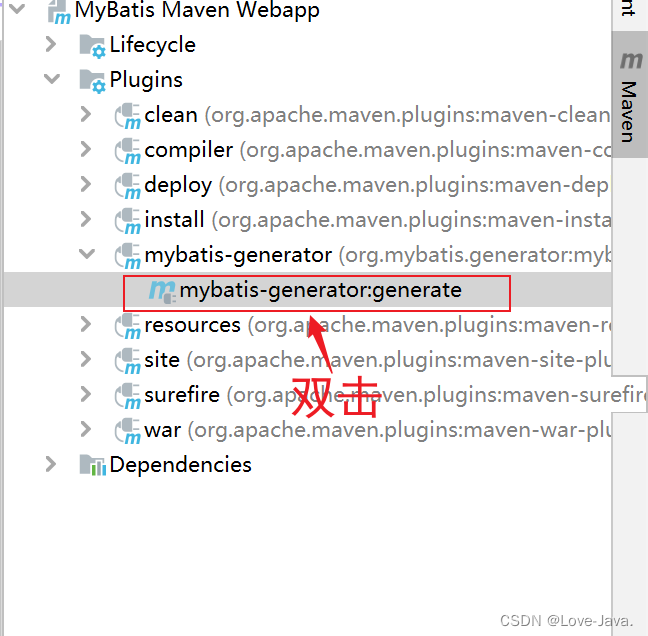Screen dimensions: 648x636
Task: Select the Lifecycle tree label
Action: pyautogui.click(x=152, y=45)
